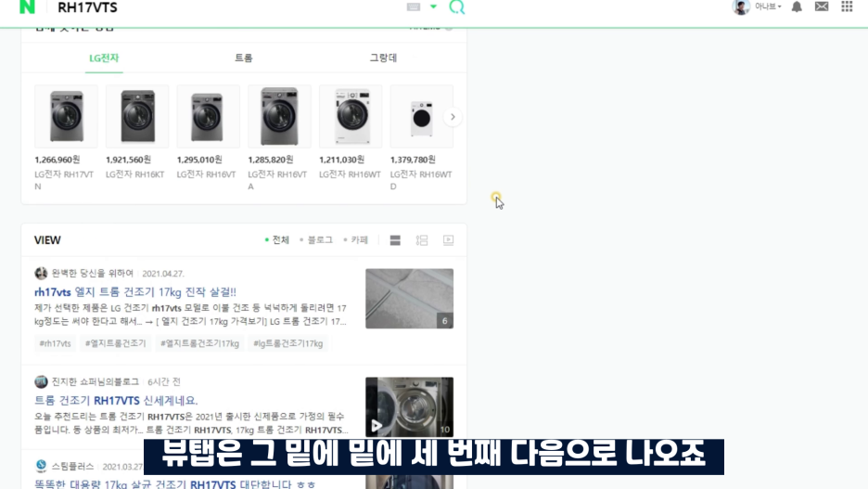Open the 1,285,820원 RH16VTA product thumbnail
Screen dimensions: 868x489
[279, 116]
